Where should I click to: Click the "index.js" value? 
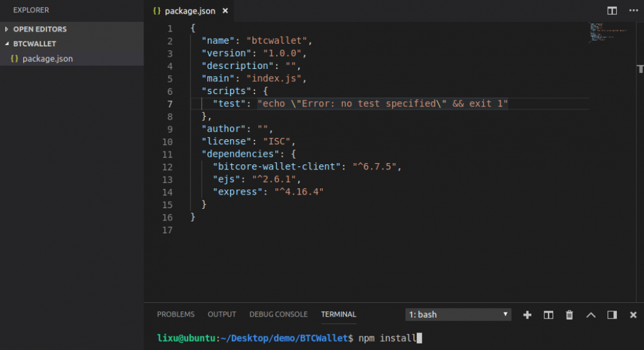(x=274, y=79)
